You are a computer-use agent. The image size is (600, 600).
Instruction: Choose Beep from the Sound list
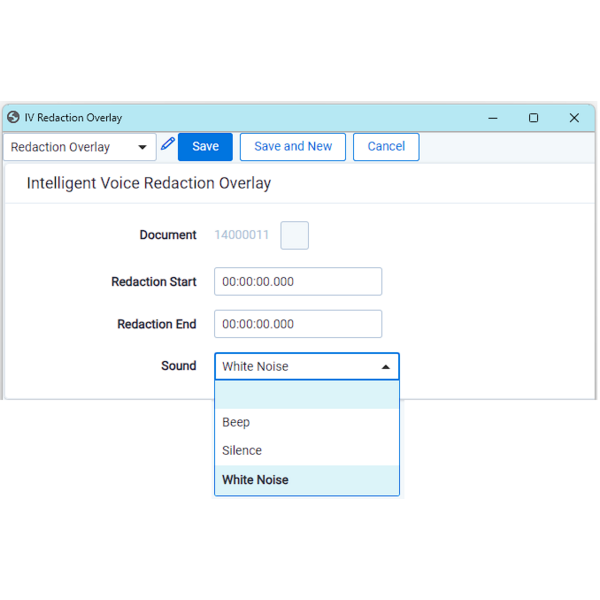236,422
